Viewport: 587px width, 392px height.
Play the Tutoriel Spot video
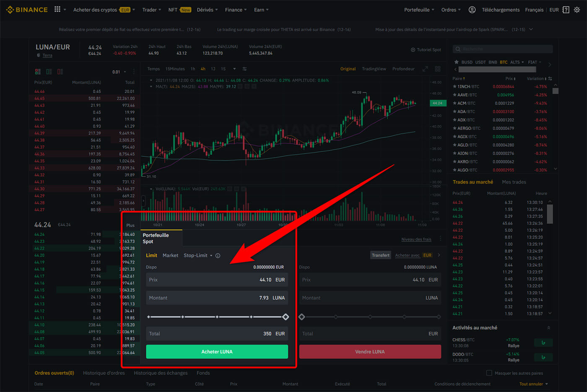426,49
